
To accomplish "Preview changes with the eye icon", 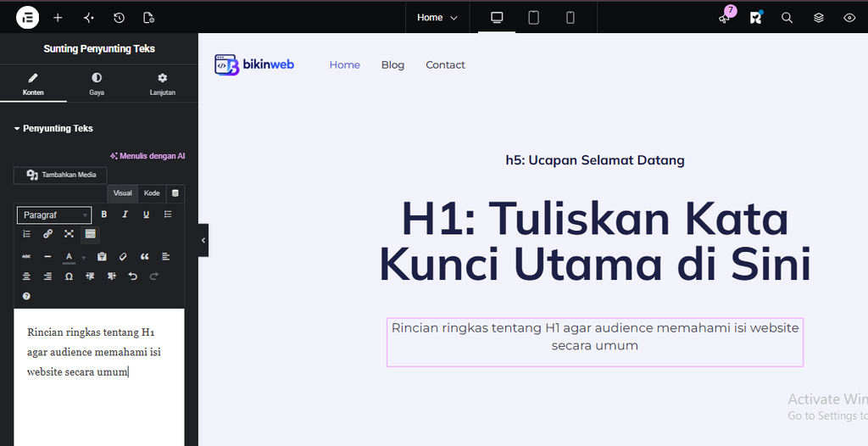I will (849, 18).
